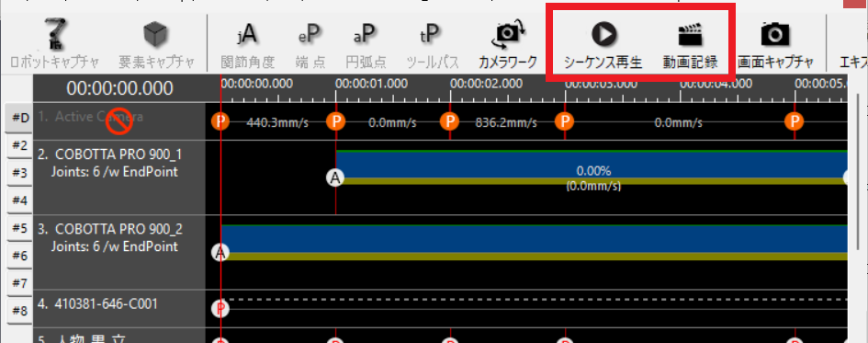Select the #3 side tab
The image size is (868, 343).
click(19, 173)
